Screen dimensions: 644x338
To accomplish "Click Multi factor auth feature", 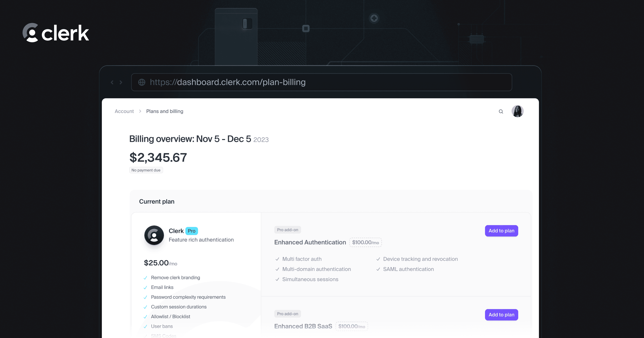I will pyautogui.click(x=302, y=259).
